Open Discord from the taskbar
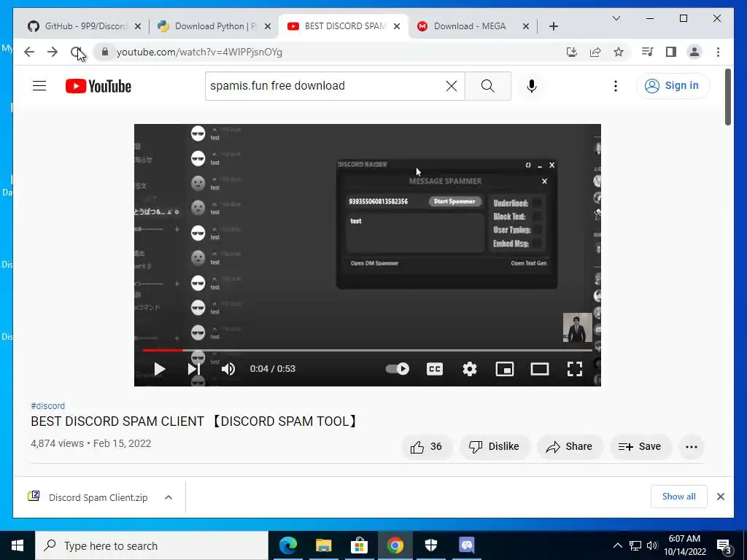 467,545
